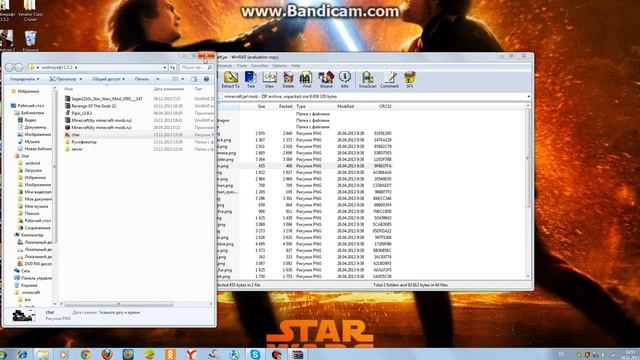Open the Упорядочить dropdown in Explorer
This screenshot has height=360, width=640.
(24, 79)
